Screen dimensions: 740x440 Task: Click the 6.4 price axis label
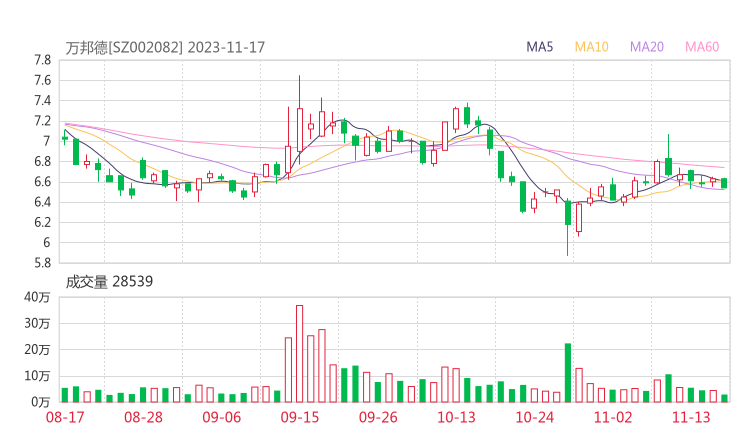[x=42, y=202]
